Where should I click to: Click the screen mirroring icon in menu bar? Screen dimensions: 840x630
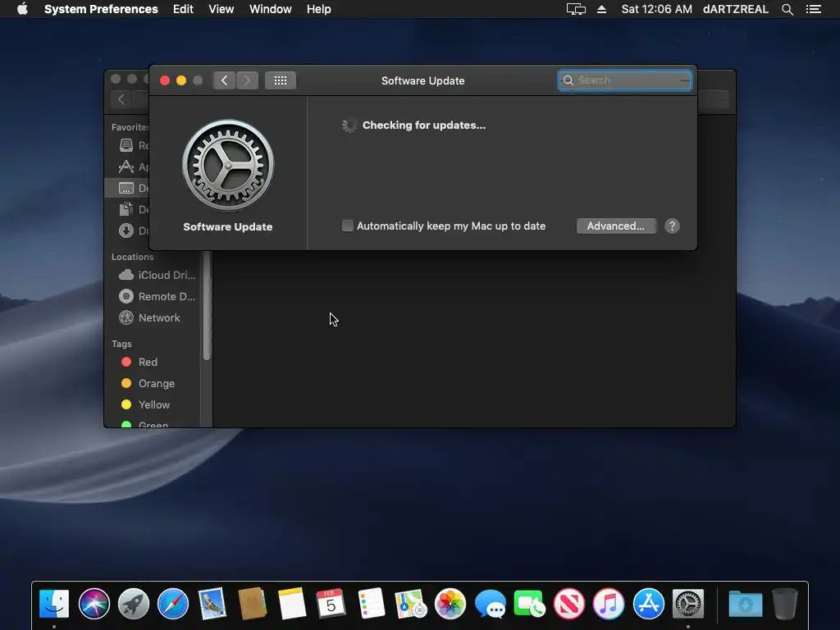(x=576, y=9)
